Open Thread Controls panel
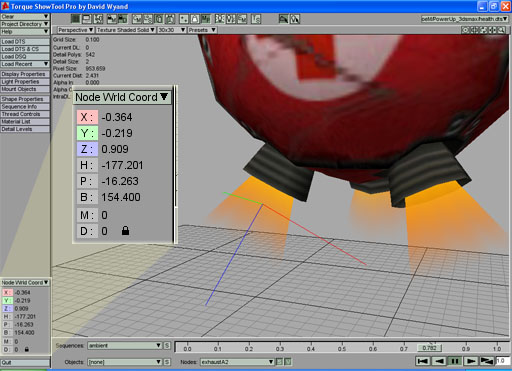The image size is (512, 371). click(x=25, y=114)
